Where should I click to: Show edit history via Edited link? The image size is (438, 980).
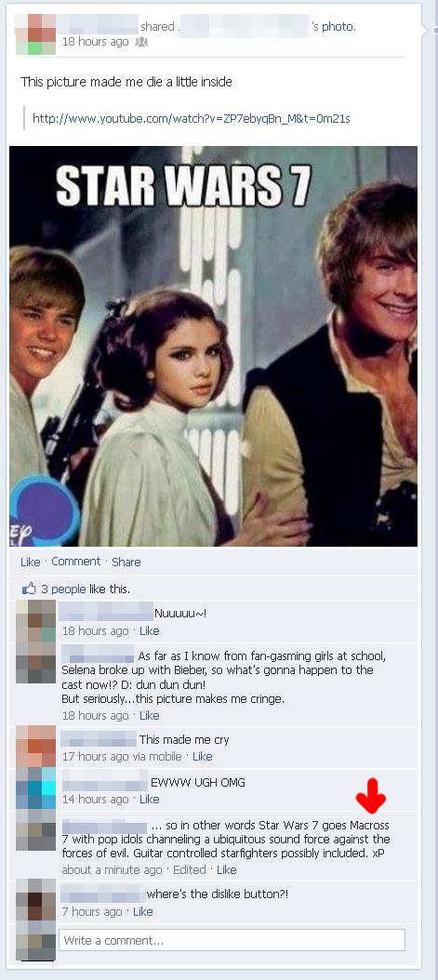coord(190,869)
